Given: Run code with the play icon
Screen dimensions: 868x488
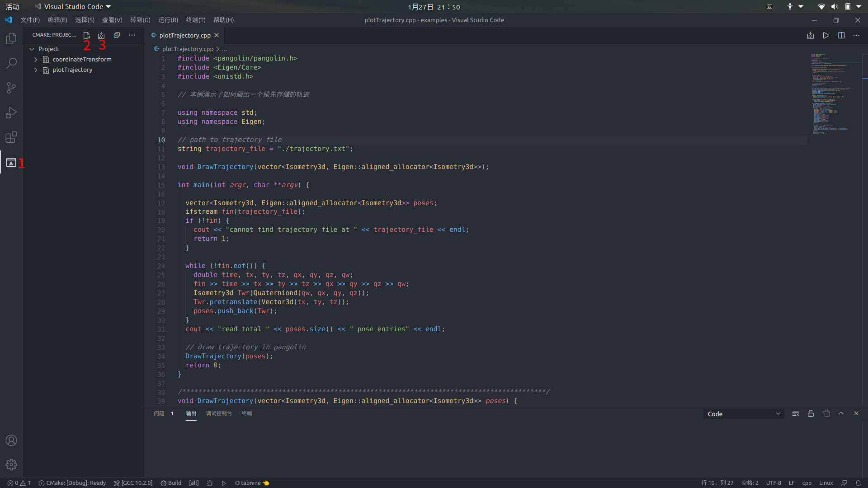Looking at the screenshot, I should pos(826,35).
